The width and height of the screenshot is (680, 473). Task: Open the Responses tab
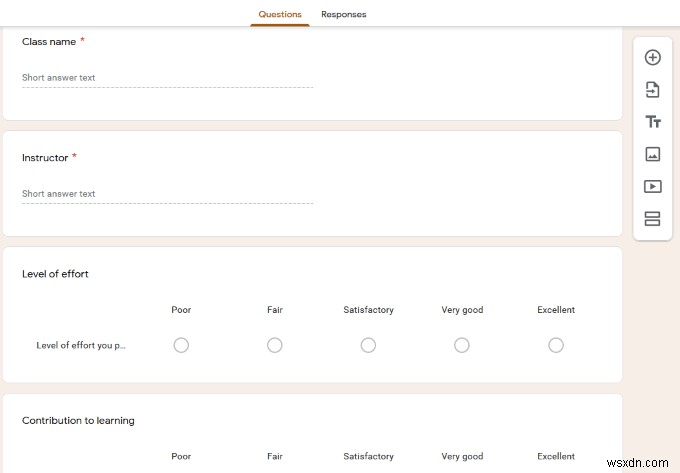[343, 15]
